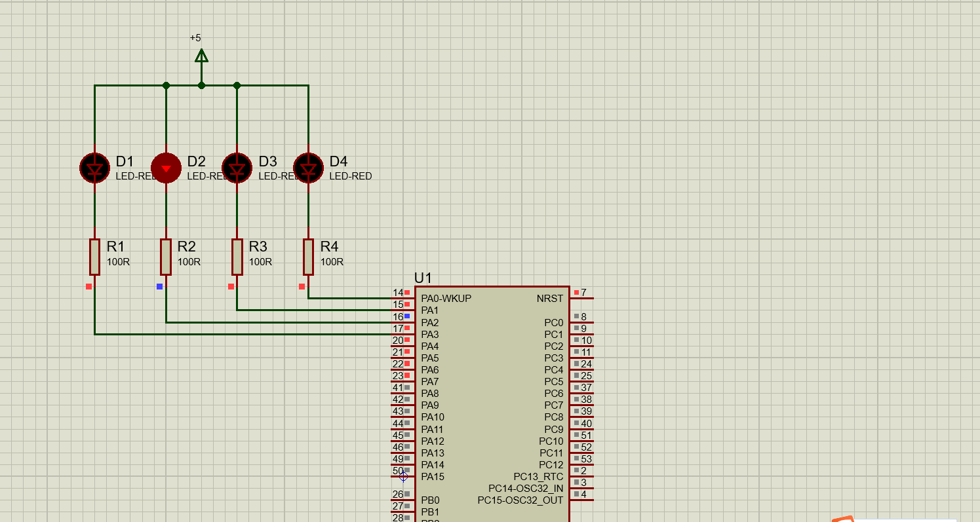The width and height of the screenshot is (980, 522).
Task: Select LED D1 symbol
Action: pos(94,168)
